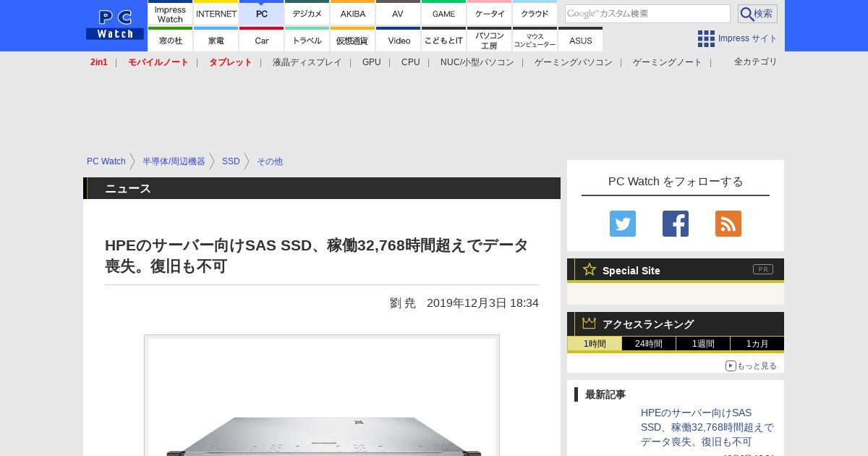Image resolution: width=868 pixels, height=456 pixels.
Task: Select the 1カ月 ranking tab
Action: pos(757,344)
